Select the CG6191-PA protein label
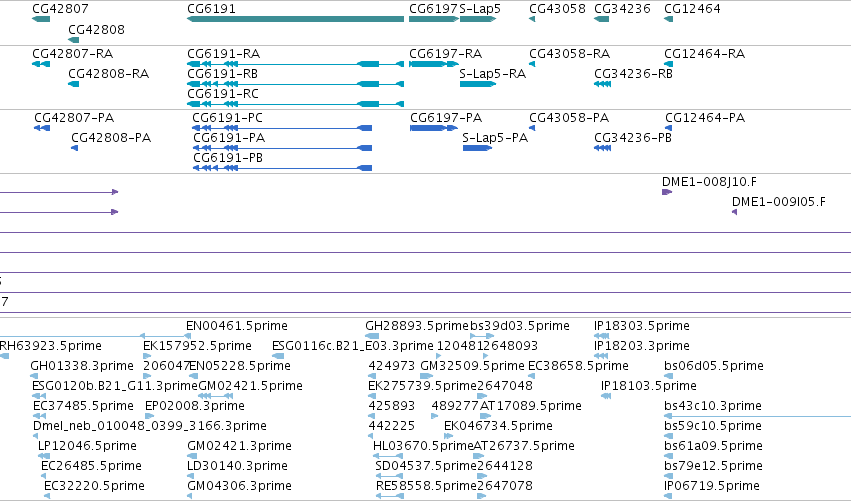This screenshot has height=501, width=851. (229, 138)
